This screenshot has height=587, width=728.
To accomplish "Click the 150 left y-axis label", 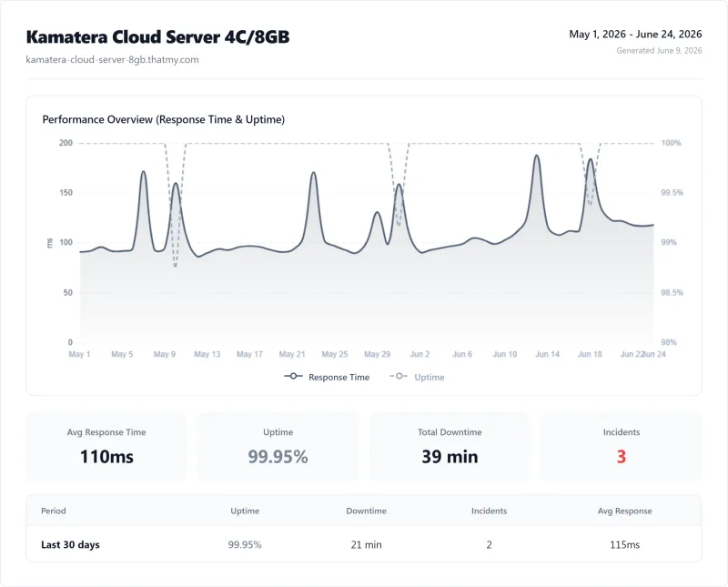I will coord(66,193).
